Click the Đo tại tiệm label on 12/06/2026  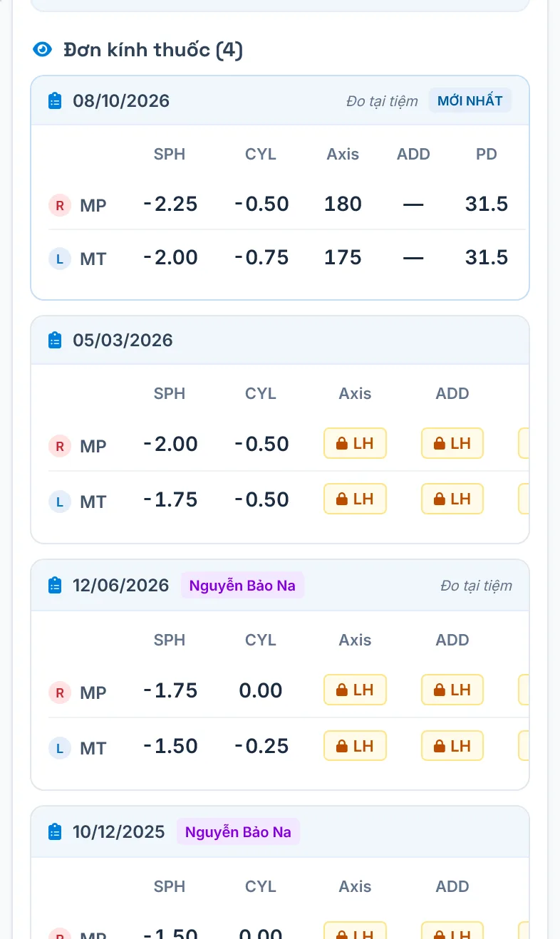[476, 586]
